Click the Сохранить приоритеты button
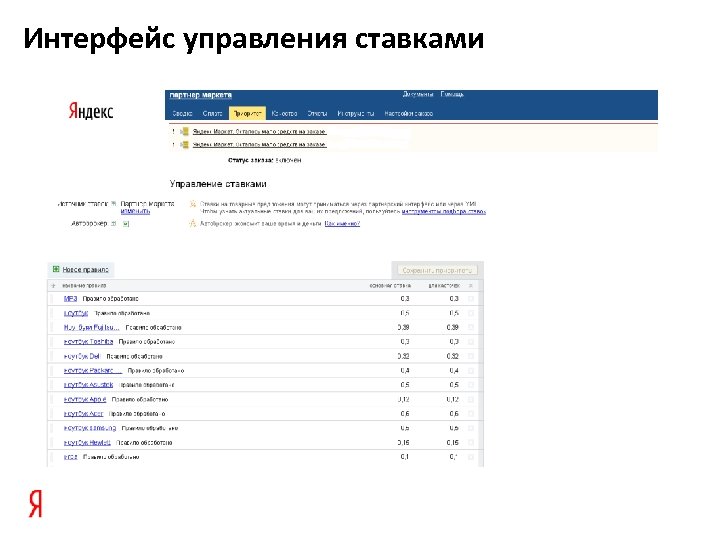 click(x=437, y=270)
